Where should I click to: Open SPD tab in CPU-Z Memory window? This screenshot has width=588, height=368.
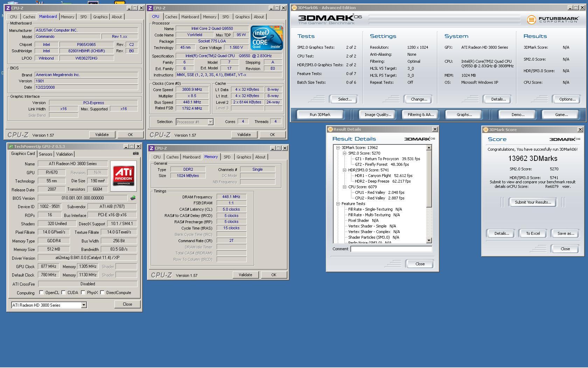tap(227, 157)
